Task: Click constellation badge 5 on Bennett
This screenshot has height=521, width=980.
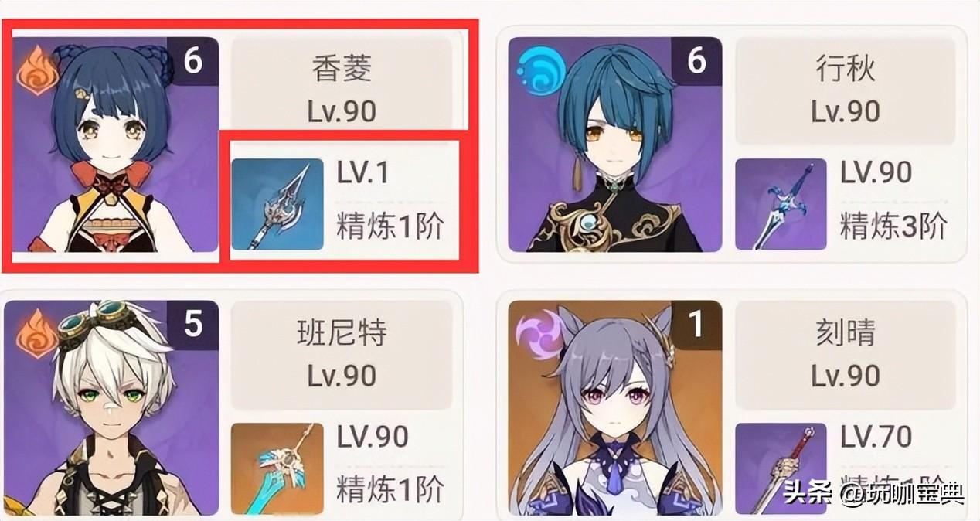Action: coord(192,325)
